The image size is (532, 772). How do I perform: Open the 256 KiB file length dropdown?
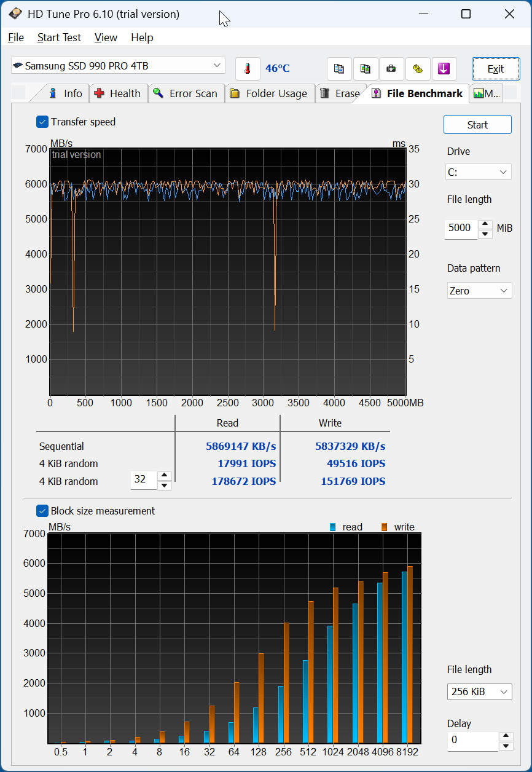click(479, 691)
